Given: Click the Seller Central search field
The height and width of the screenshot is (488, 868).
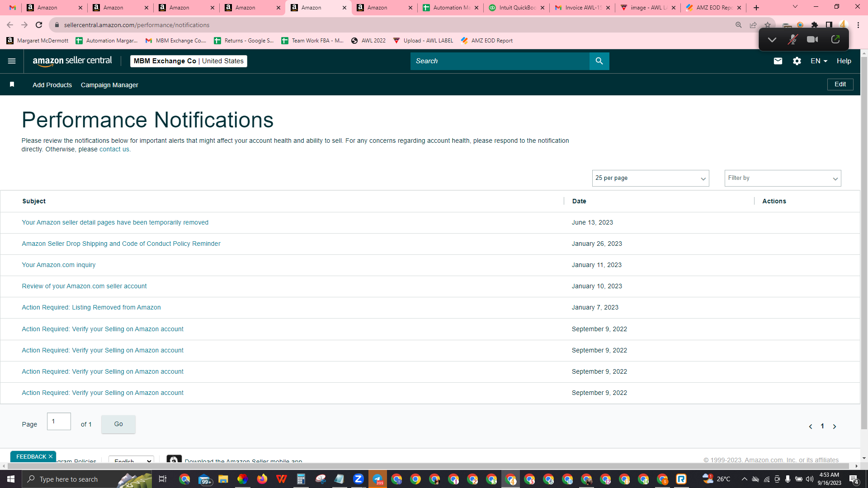Looking at the screenshot, I should coord(500,61).
